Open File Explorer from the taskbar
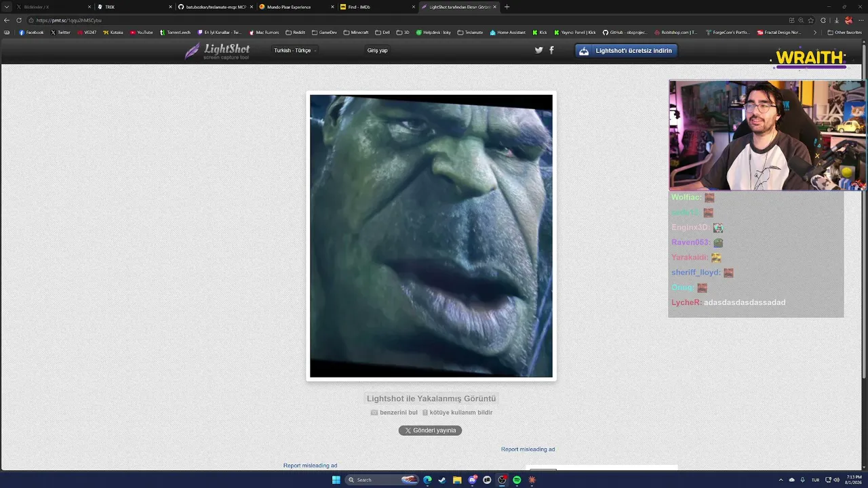868x488 pixels. tap(457, 480)
